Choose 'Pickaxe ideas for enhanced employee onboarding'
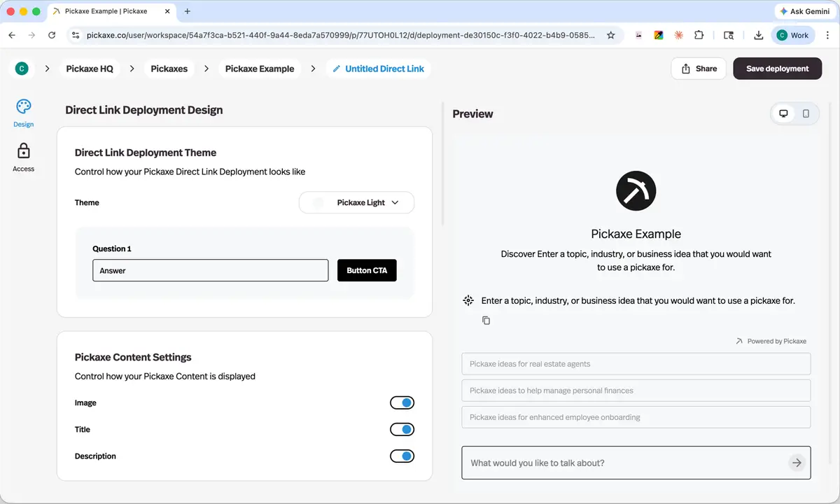Image resolution: width=840 pixels, height=504 pixels. click(636, 417)
